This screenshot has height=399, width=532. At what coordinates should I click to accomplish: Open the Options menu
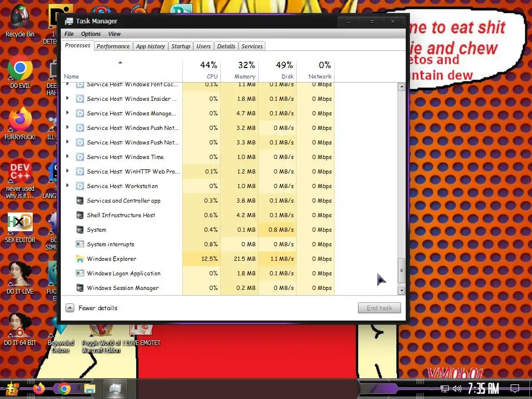(90, 34)
